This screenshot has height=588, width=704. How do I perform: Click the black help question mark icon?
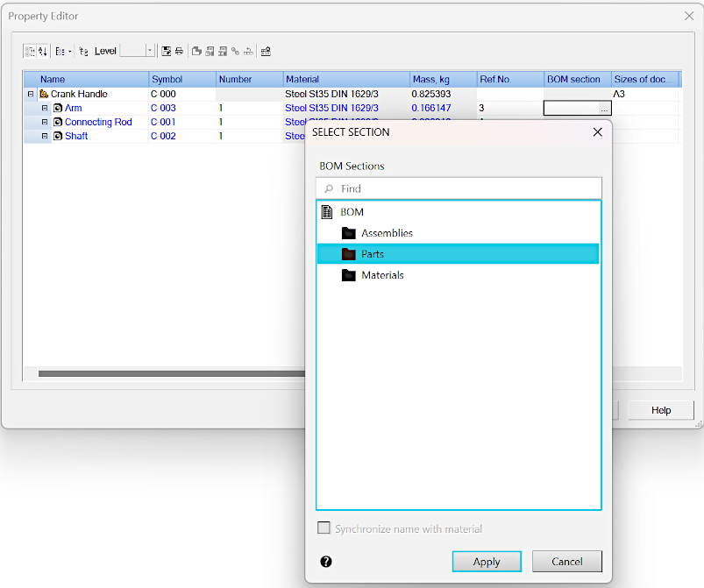[326, 562]
